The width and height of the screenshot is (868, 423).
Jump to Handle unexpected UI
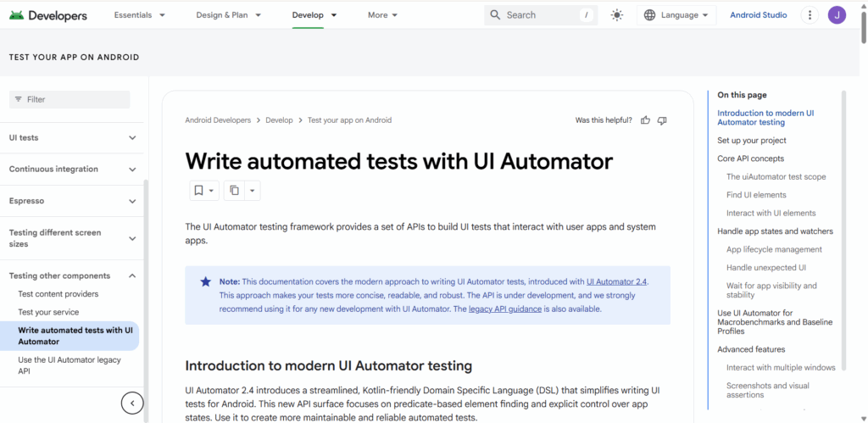pyautogui.click(x=766, y=267)
